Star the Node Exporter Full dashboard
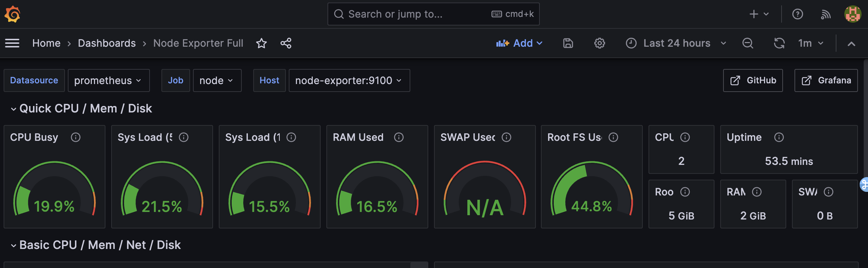Viewport: 868px width, 268px height. [261, 43]
